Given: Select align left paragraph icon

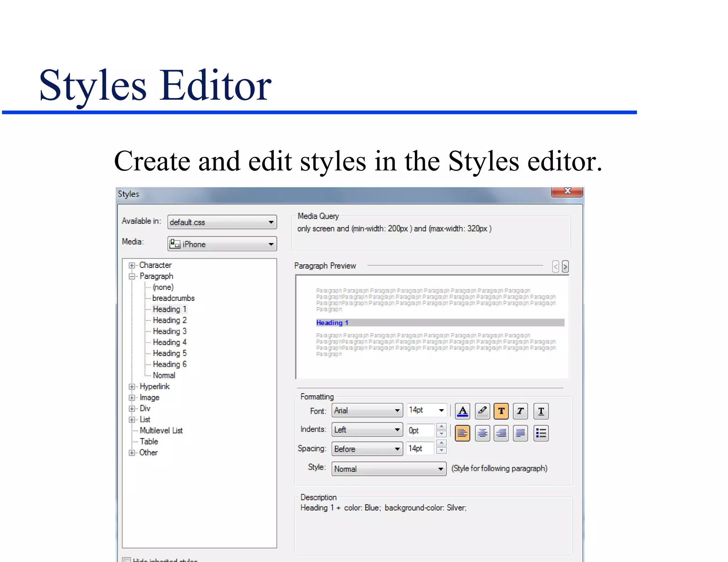Looking at the screenshot, I should (x=462, y=433).
